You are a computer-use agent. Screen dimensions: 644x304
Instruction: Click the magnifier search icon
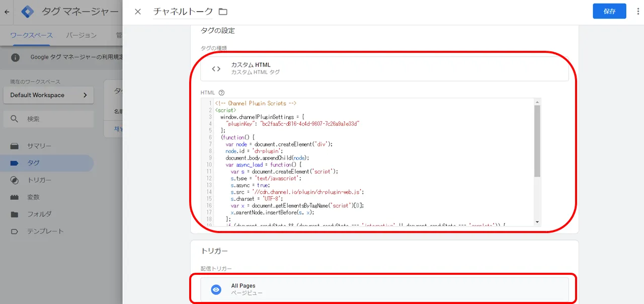[x=15, y=119]
